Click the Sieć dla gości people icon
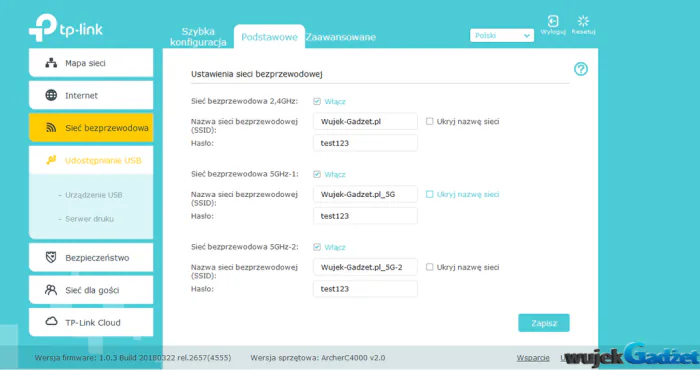The width and height of the screenshot is (700, 370). 51,290
